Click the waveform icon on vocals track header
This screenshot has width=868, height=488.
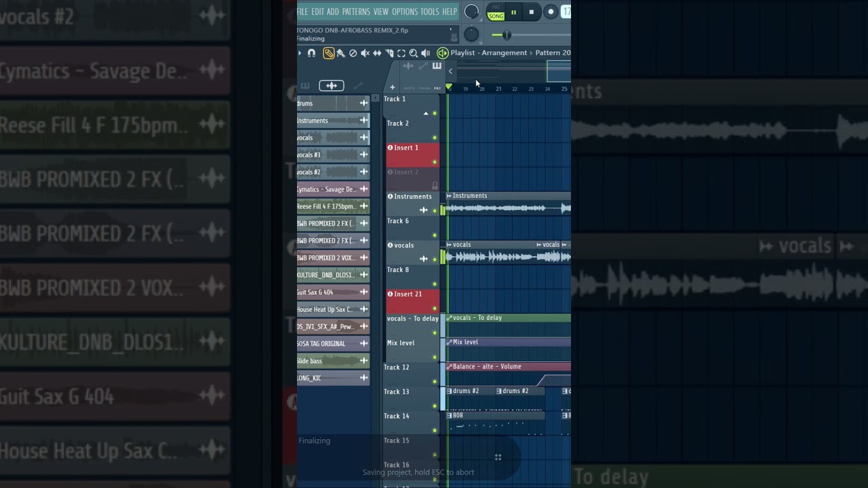point(424,259)
